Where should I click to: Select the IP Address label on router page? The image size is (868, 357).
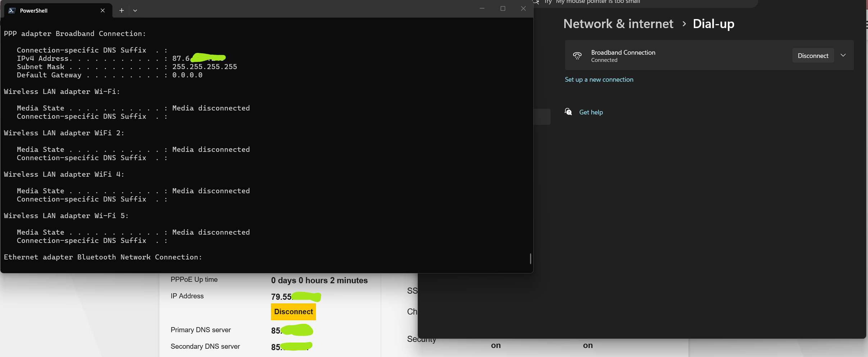point(187,296)
